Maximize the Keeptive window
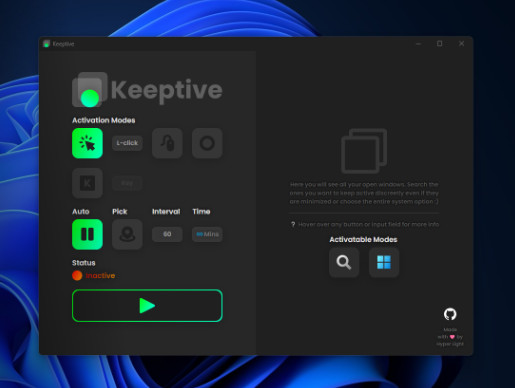 point(440,44)
